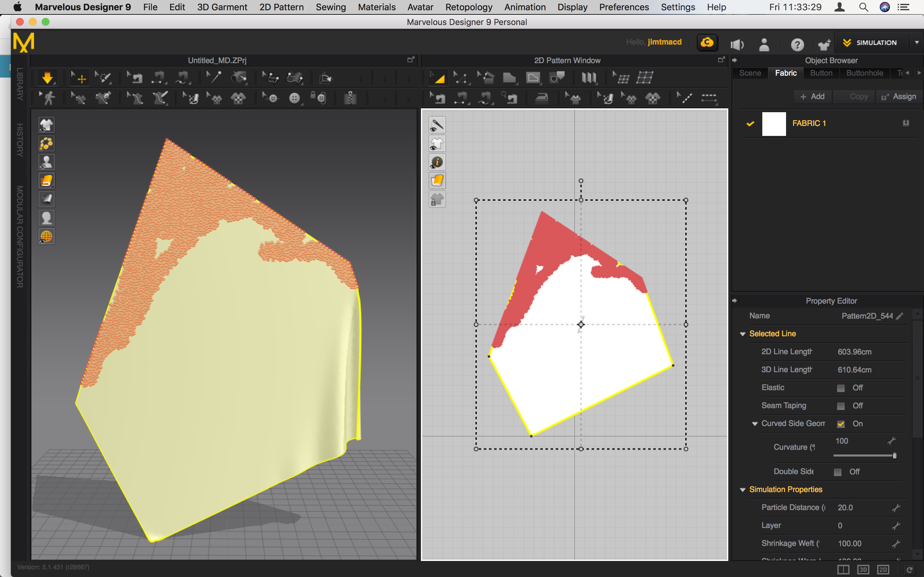Open the Sewing menu
Screen dimensions: 924x577
click(331, 7)
